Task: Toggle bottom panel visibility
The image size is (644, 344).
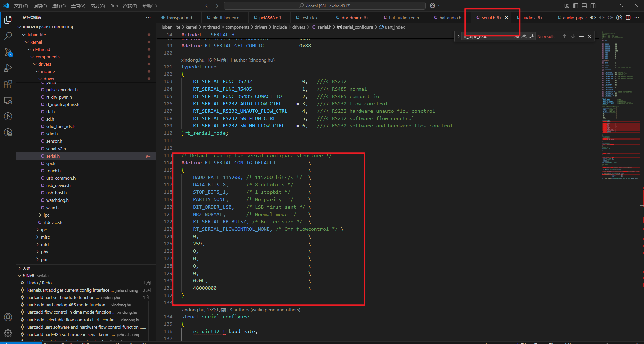Action: [584, 6]
